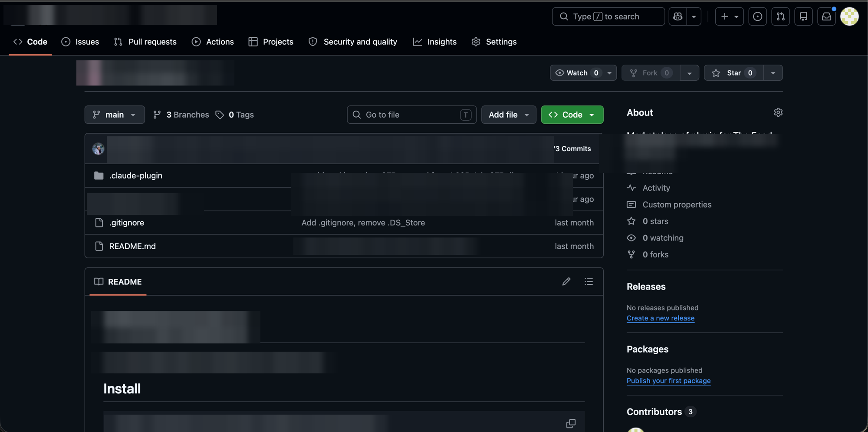
Task: Expand the Copilot dropdown arrow
Action: coord(694,16)
